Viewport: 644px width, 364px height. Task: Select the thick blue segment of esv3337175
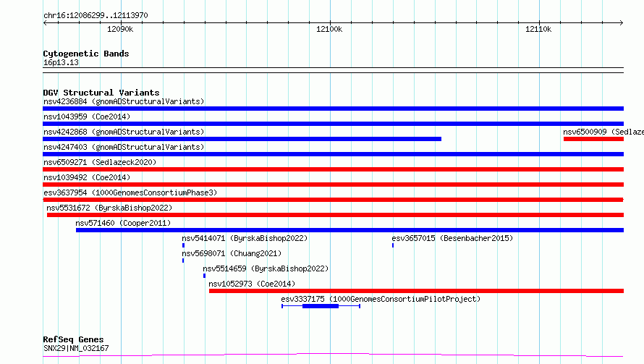click(321, 306)
